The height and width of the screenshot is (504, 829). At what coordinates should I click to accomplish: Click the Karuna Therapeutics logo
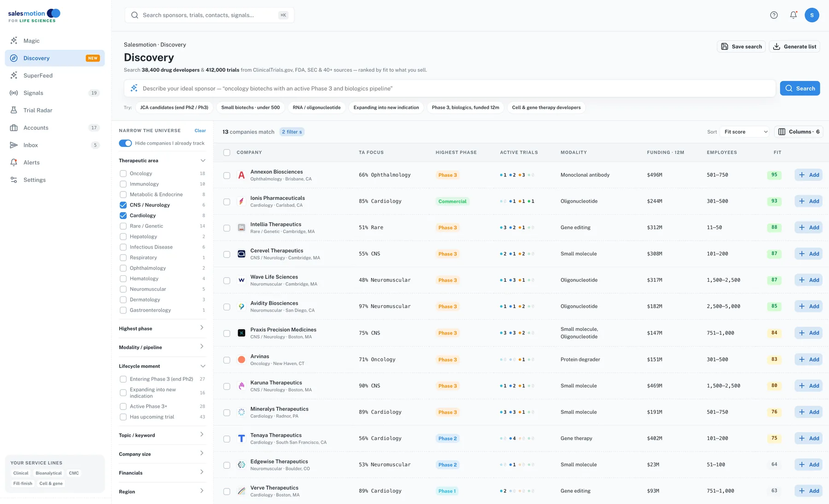pos(241,386)
